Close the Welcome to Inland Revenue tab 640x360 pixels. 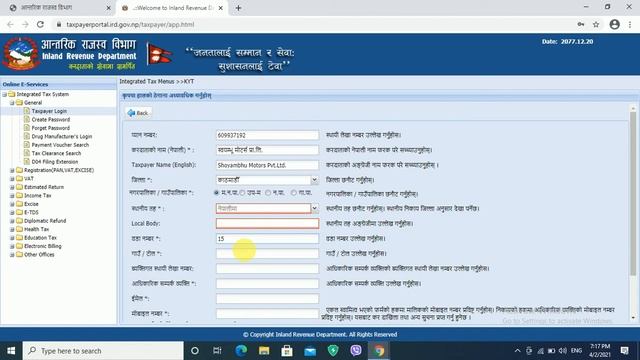[x=221, y=8]
